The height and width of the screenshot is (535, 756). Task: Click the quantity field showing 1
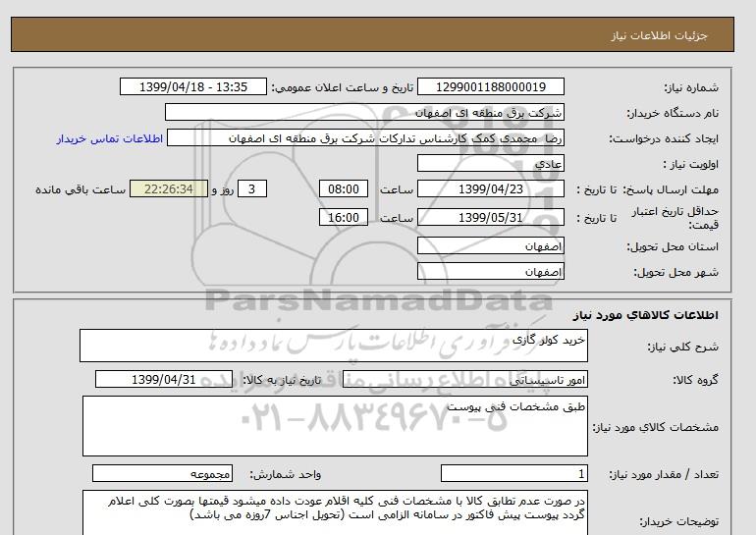(514, 474)
